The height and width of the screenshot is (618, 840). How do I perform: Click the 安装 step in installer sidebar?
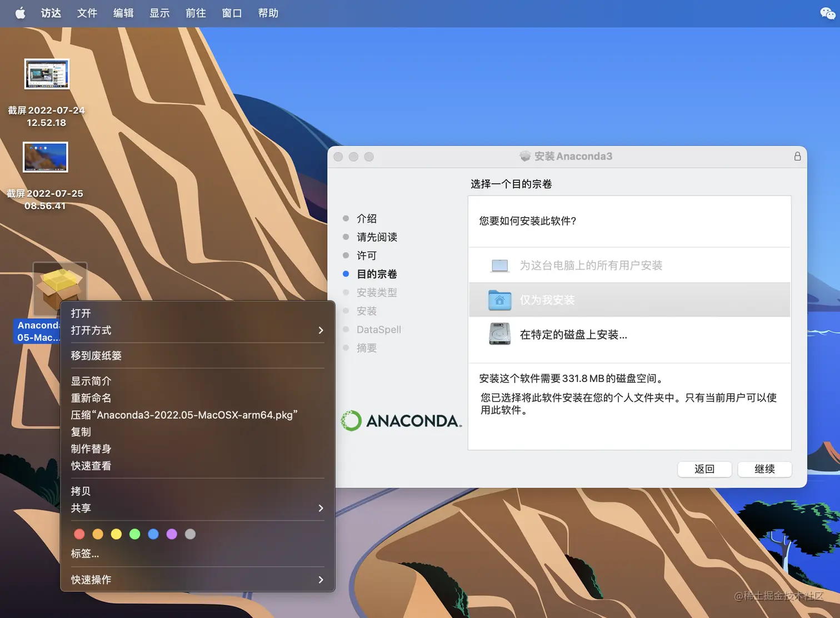(x=367, y=311)
